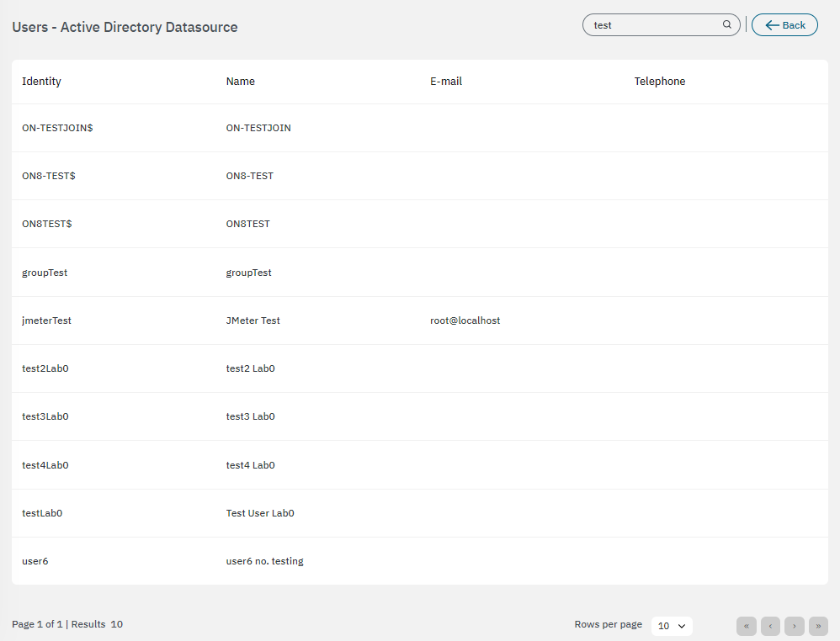This screenshot has height=641, width=840.
Task: Select the groupTest identity row
Action: pos(45,273)
